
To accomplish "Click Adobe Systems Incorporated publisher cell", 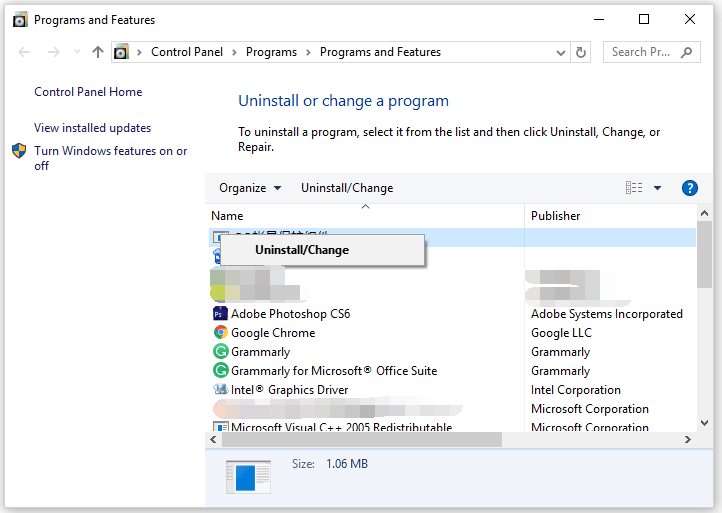I will tap(606, 314).
